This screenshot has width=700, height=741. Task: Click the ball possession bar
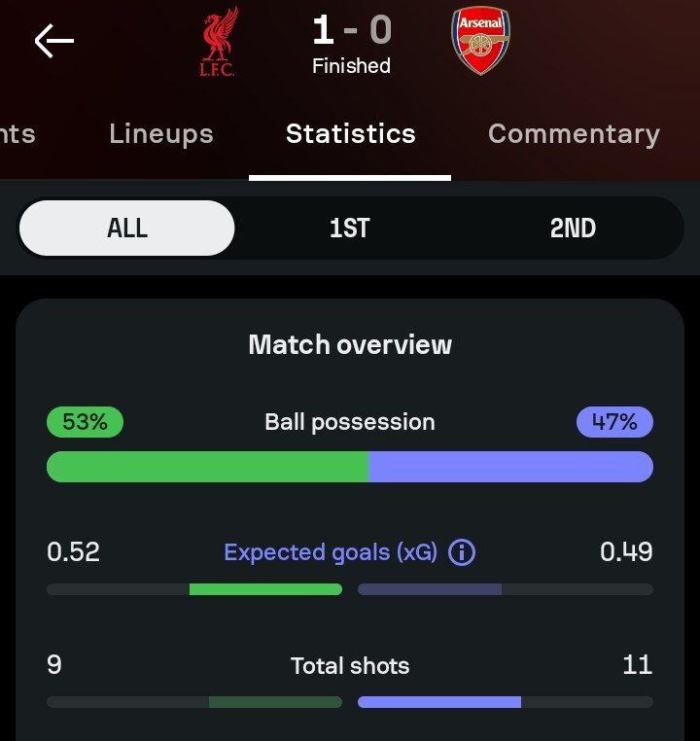pyautogui.click(x=350, y=467)
